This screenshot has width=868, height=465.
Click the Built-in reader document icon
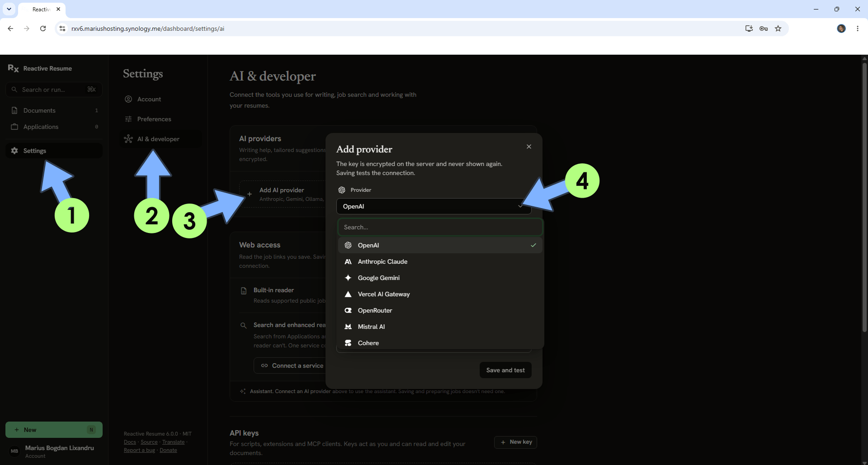244,291
